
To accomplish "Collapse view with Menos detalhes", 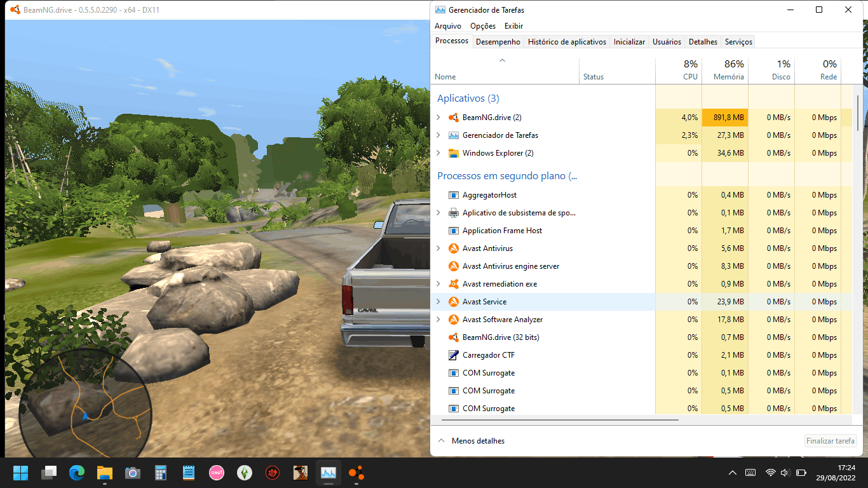I will pos(471,440).
